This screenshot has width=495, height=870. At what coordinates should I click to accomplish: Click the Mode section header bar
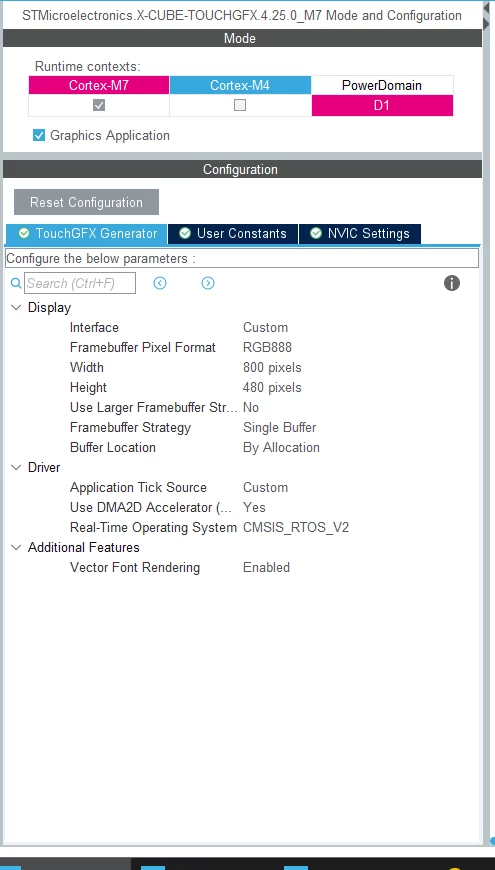[x=243, y=38]
